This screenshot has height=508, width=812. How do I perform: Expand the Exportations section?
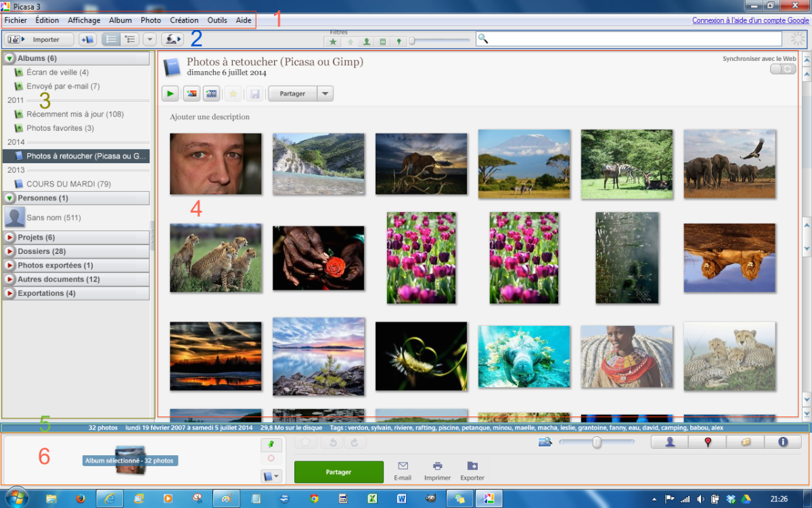[10, 293]
